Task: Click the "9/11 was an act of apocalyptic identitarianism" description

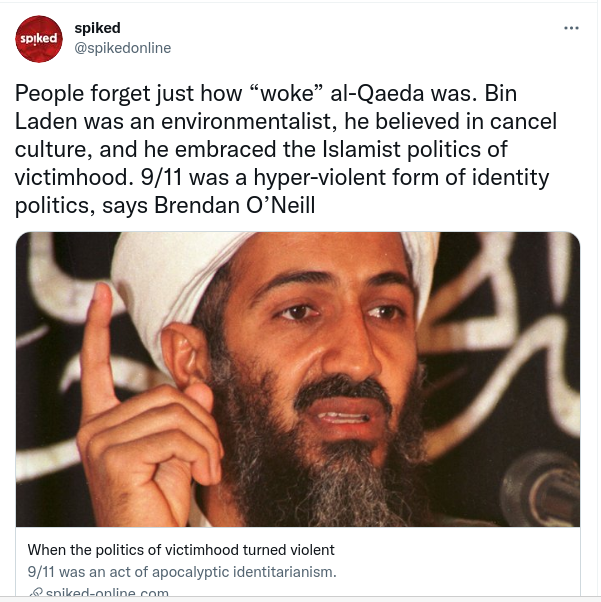Action: coord(182,572)
